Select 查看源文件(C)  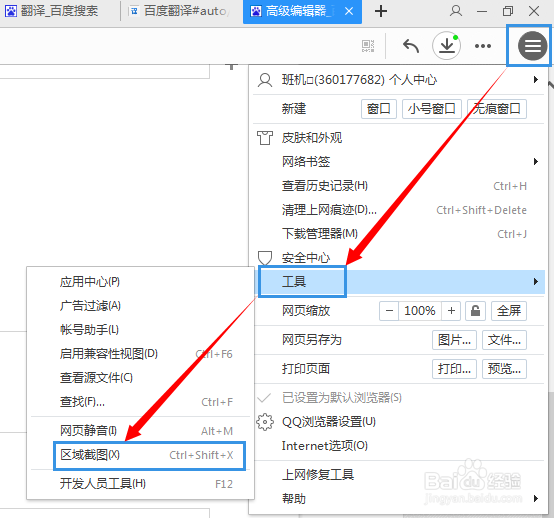pos(140,378)
